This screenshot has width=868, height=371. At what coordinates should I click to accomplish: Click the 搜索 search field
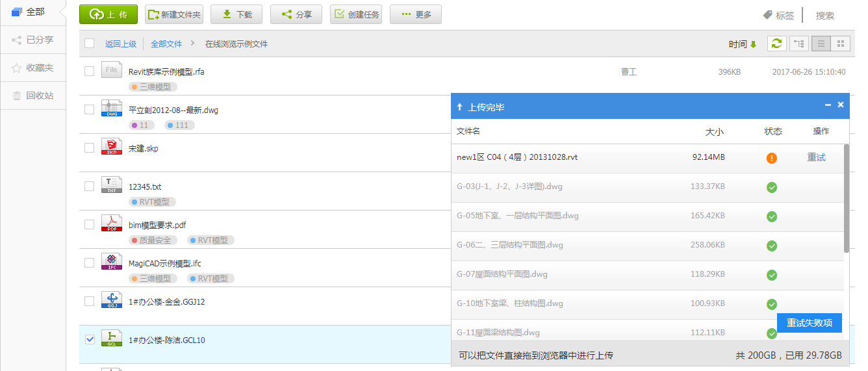(825, 16)
